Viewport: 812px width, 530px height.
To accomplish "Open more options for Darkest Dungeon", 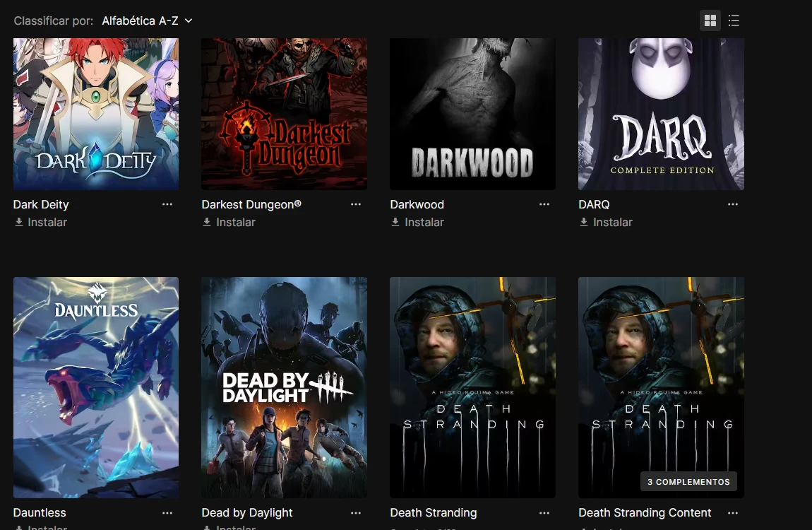I will [x=355, y=205].
